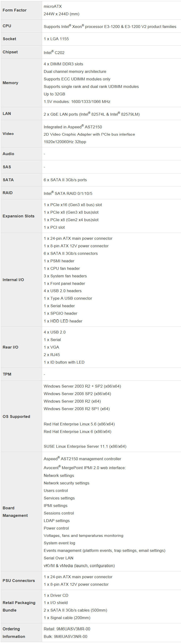Click the "Serial Over LAN" line
Screen dimensions: 181x644
click(59, 558)
